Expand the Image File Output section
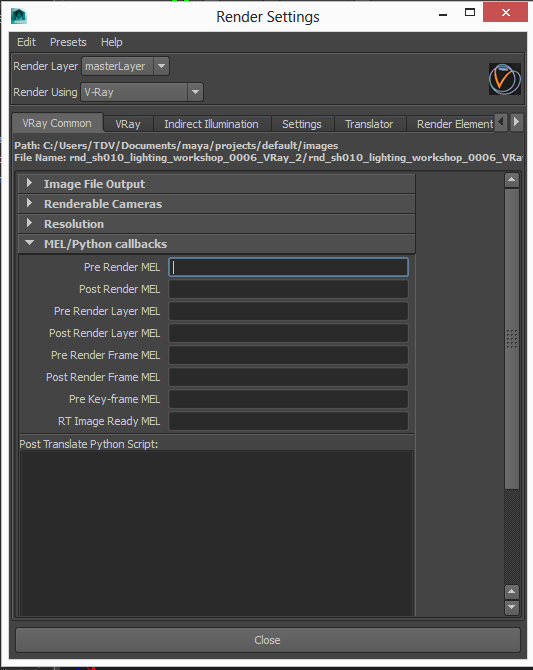 (217, 184)
